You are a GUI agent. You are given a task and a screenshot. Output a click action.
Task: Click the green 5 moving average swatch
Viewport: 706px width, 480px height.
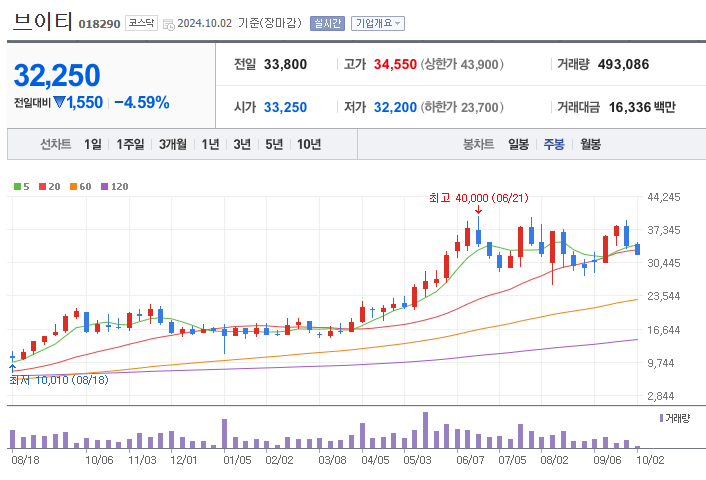click(18, 186)
